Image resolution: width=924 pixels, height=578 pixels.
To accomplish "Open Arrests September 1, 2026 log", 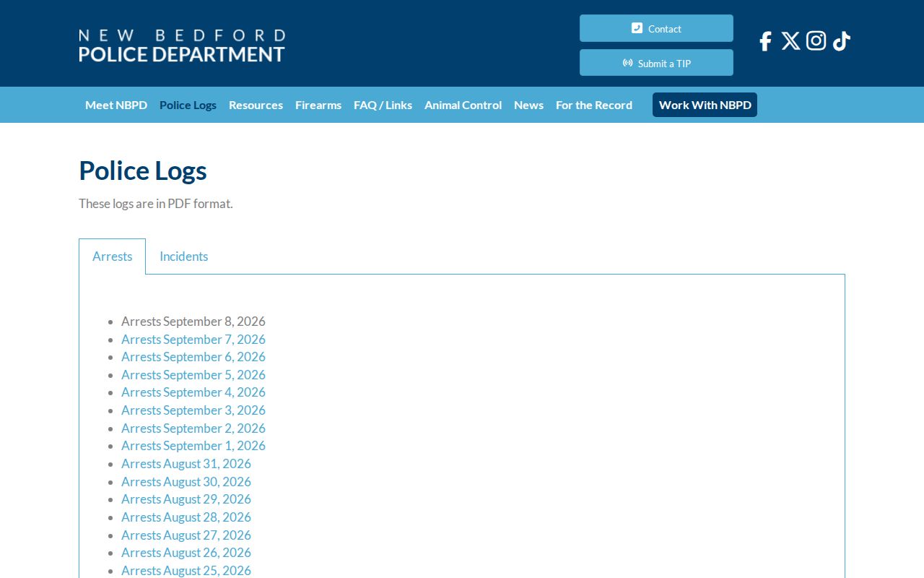I will click(193, 446).
